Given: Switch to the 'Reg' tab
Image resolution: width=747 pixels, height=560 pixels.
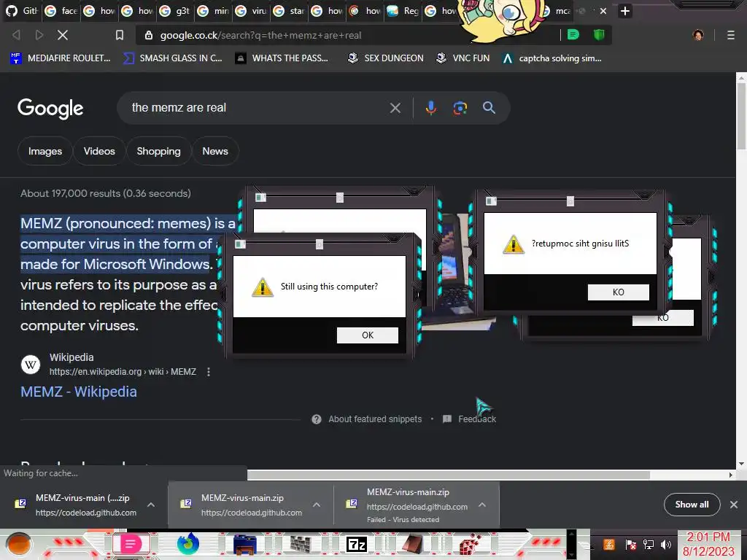Looking at the screenshot, I should click(x=403, y=11).
